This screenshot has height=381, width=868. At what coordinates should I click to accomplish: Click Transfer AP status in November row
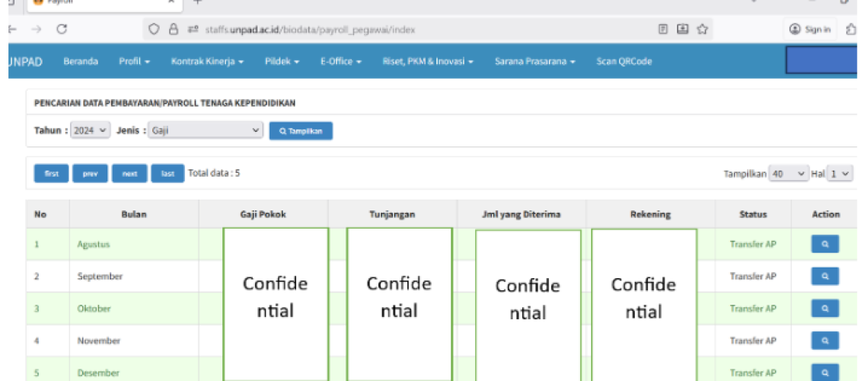click(753, 340)
